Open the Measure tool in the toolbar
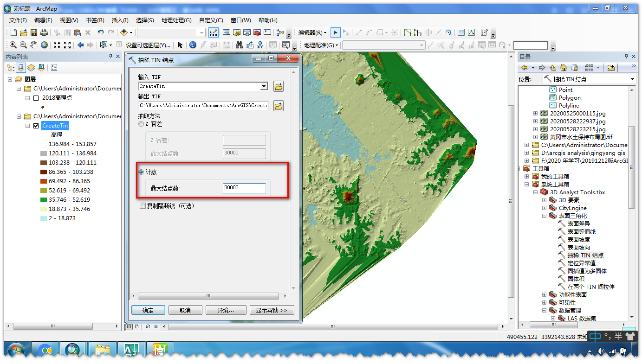 [227, 45]
